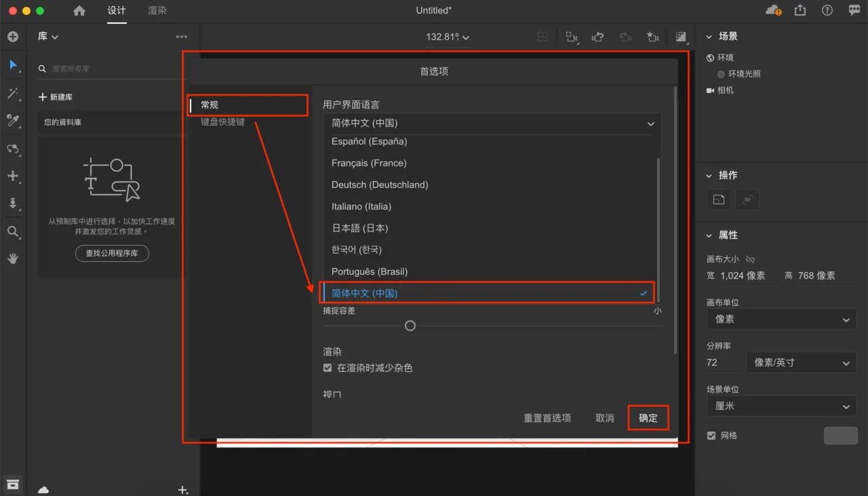The height and width of the screenshot is (496, 868).
Task: Open the library panel three-dots menu
Action: [x=182, y=37]
